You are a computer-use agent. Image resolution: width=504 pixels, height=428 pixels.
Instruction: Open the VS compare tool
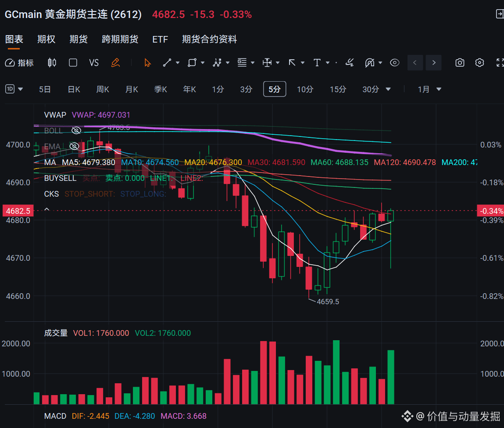click(x=94, y=63)
